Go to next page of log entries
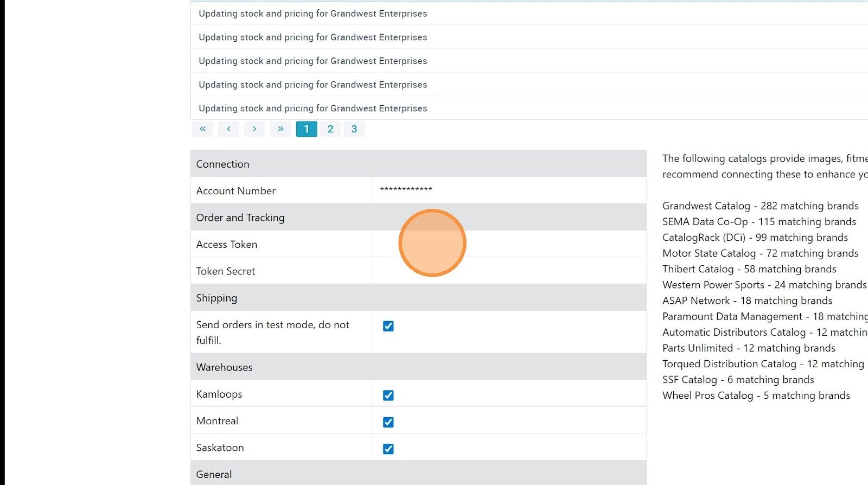 [254, 129]
